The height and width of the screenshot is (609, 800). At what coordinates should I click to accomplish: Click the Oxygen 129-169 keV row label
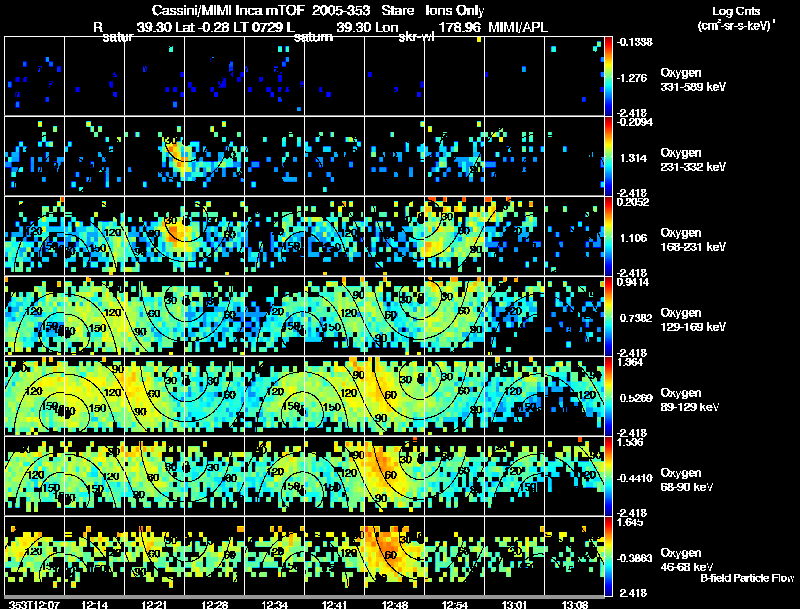pyautogui.click(x=693, y=320)
